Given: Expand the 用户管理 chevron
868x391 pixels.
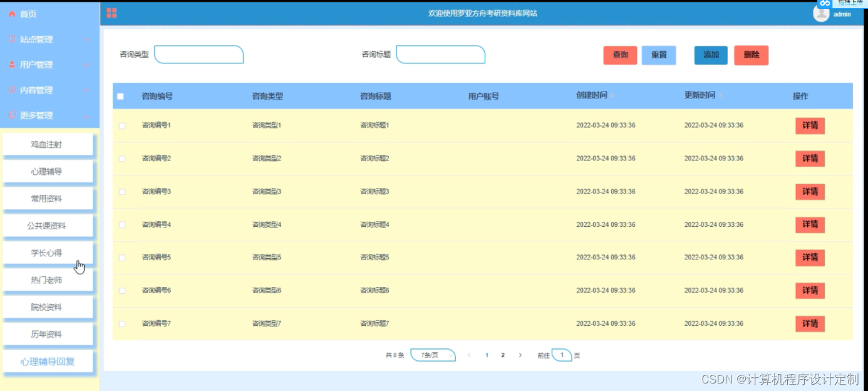Looking at the screenshot, I should [x=86, y=65].
